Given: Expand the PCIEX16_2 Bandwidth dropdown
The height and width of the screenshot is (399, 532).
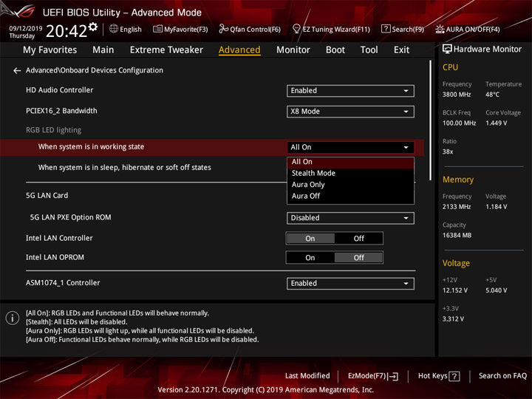Looking at the screenshot, I should click(x=350, y=112).
